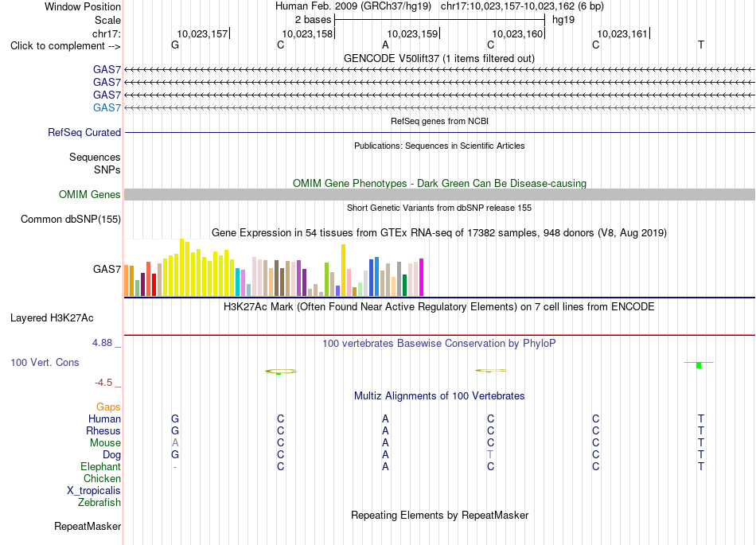Click the '2 bases' scale label
This screenshot has height=545, width=756.
[313, 20]
